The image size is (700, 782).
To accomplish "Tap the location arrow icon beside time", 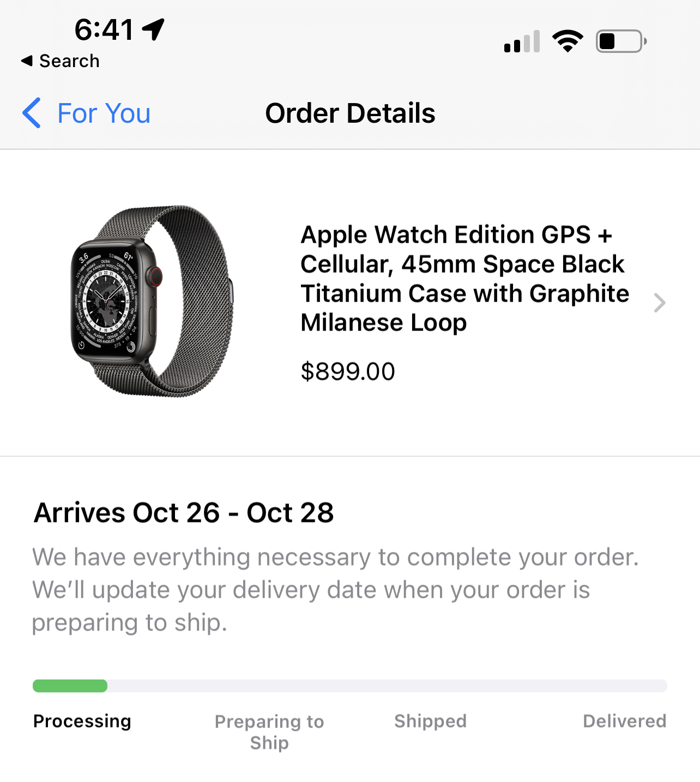I will 154,29.
